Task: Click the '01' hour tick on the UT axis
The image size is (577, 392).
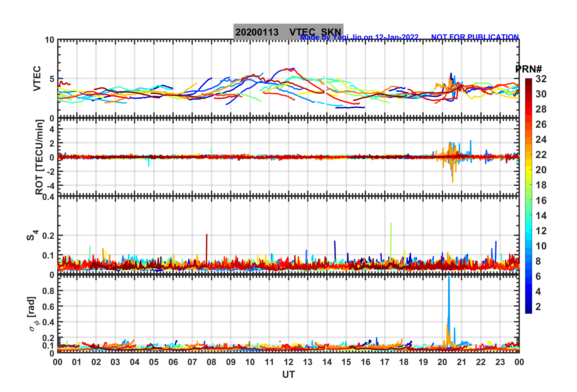Action: pos(77,362)
